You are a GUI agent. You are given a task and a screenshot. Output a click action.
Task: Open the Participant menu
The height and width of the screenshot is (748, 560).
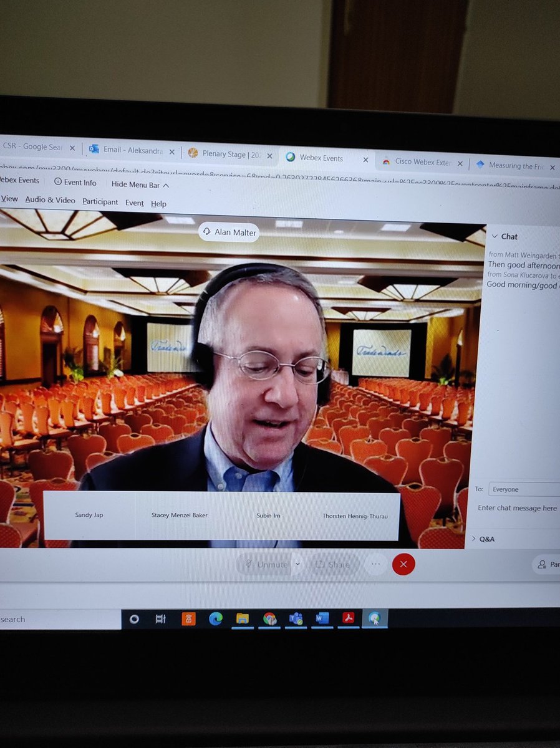click(x=100, y=201)
